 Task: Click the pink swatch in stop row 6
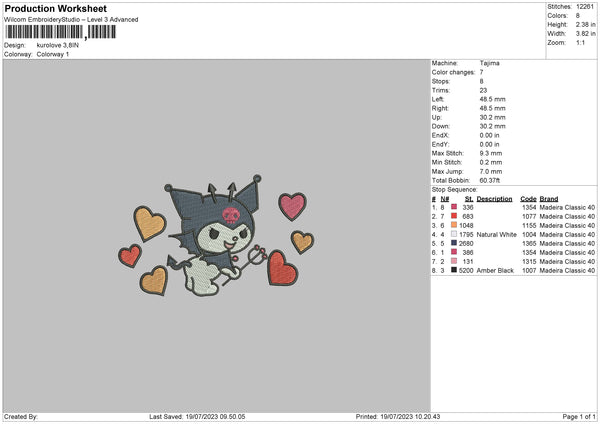point(454,252)
